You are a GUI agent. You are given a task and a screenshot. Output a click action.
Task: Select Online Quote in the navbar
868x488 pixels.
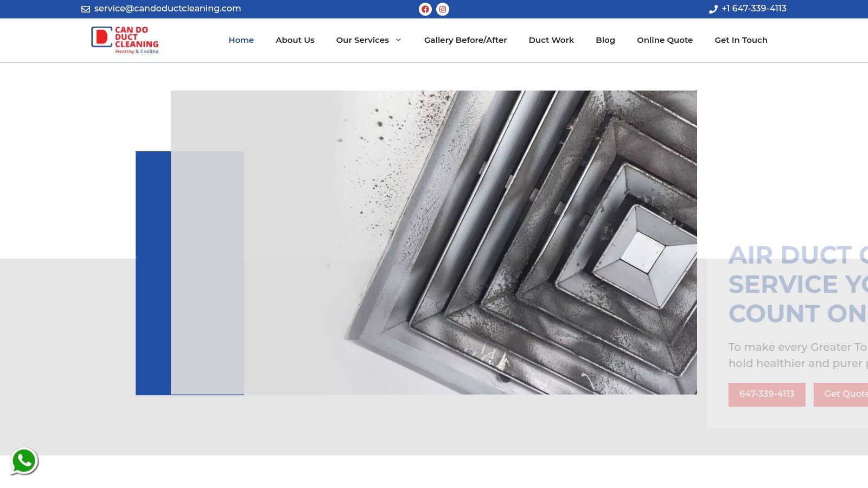665,40
